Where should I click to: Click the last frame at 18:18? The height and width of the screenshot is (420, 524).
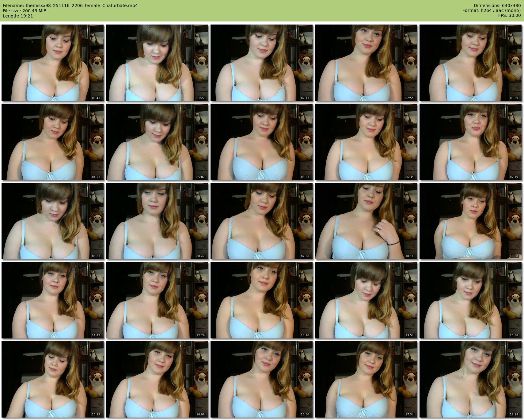pos(470,379)
